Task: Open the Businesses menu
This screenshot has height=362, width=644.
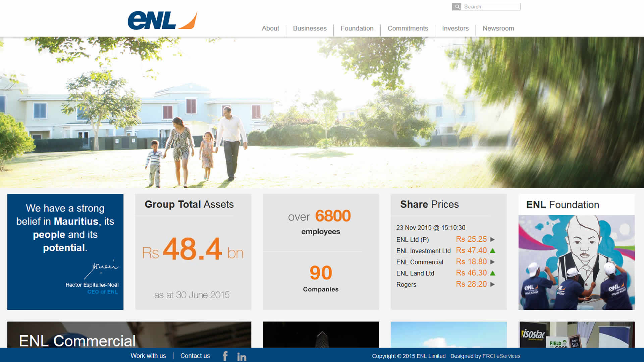Action: [x=310, y=28]
